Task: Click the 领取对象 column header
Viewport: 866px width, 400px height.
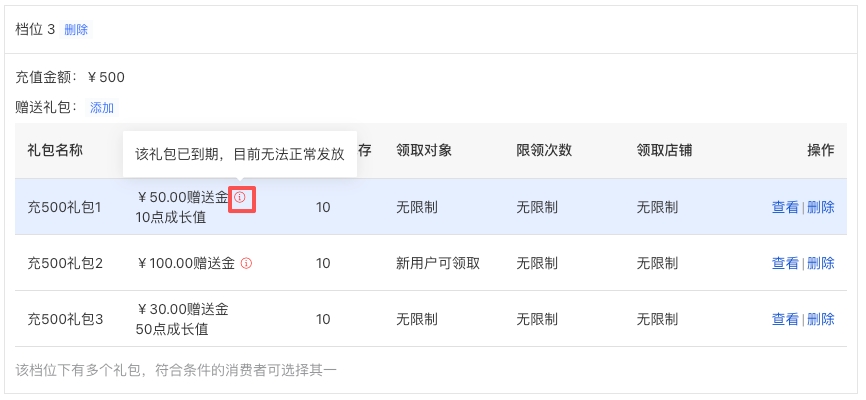Action: click(424, 151)
